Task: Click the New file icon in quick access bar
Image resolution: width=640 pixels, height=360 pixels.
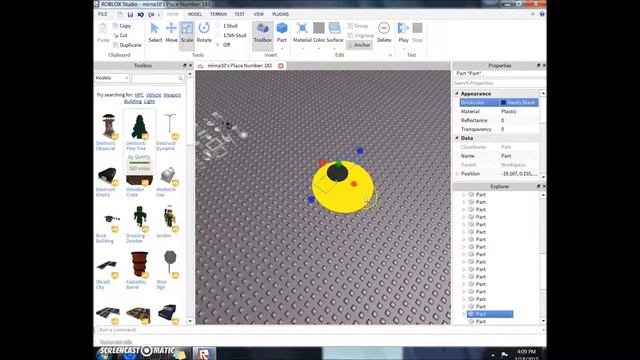Action: (x=120, y=14)
